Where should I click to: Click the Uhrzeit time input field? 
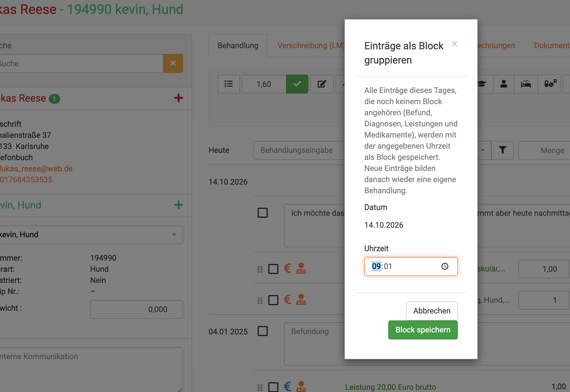(411, 266)
